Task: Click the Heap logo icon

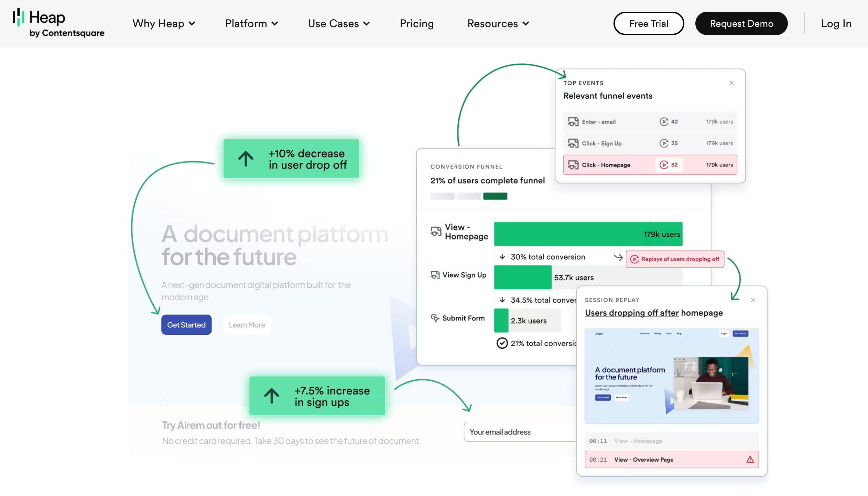Action: click(18, 17)
